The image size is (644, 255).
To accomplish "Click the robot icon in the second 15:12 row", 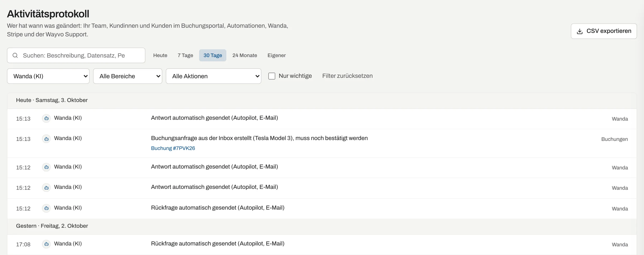I will tap(46, 187).
